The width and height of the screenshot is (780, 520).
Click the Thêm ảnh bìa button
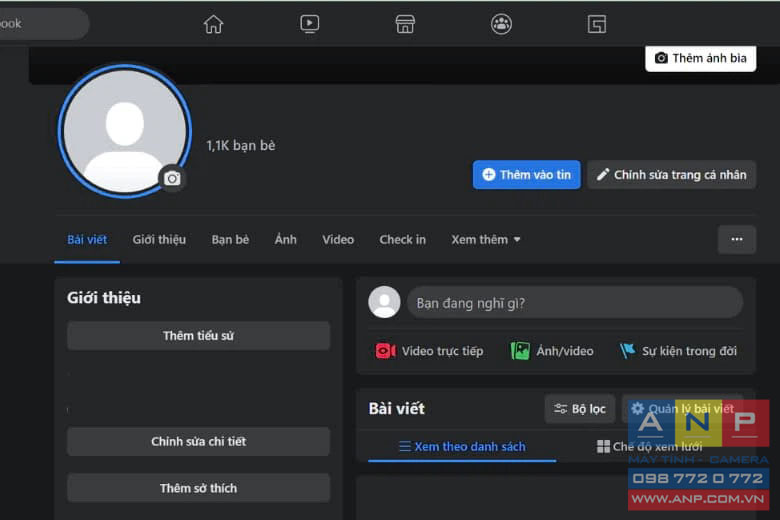700,58
